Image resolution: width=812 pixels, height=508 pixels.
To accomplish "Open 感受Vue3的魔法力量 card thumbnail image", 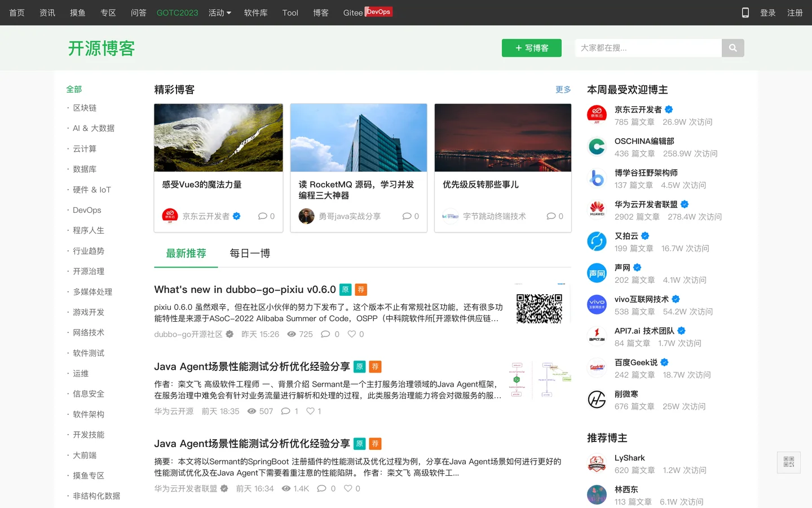I will [219, 138].
